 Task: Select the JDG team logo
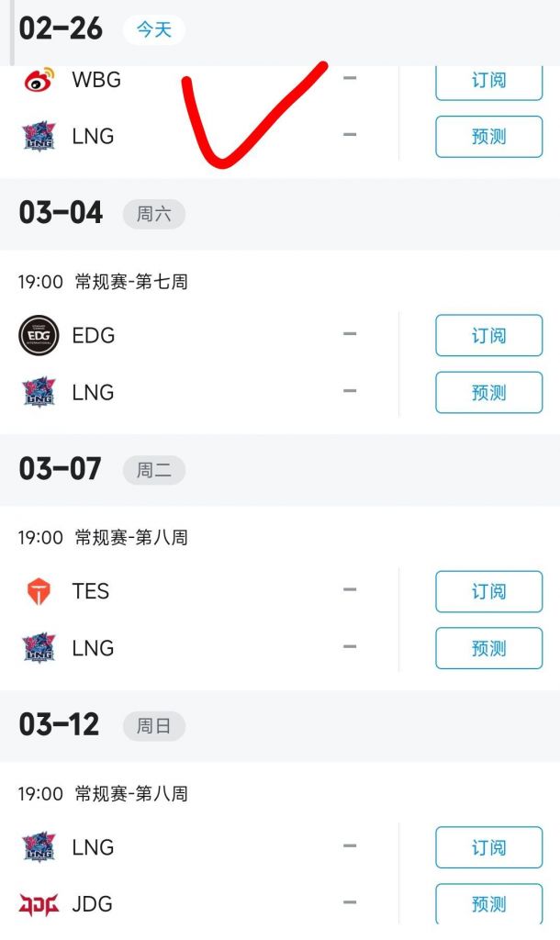(x=37, y=903)
